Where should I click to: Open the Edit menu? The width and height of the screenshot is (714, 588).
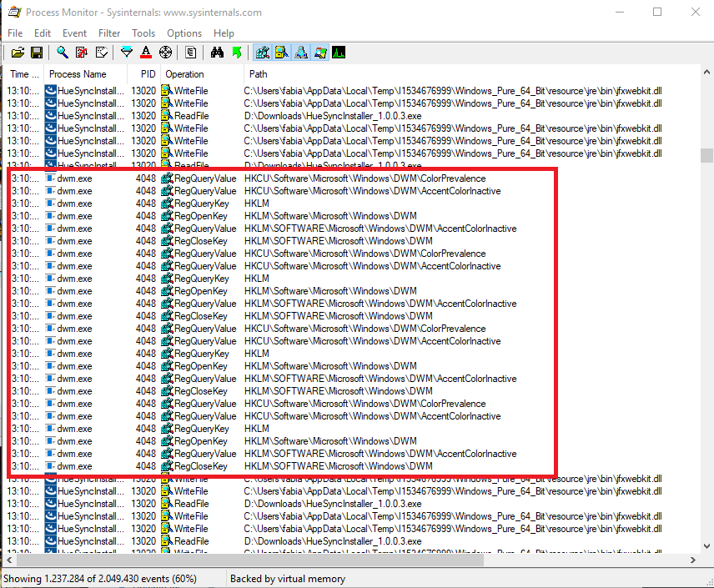43,33
